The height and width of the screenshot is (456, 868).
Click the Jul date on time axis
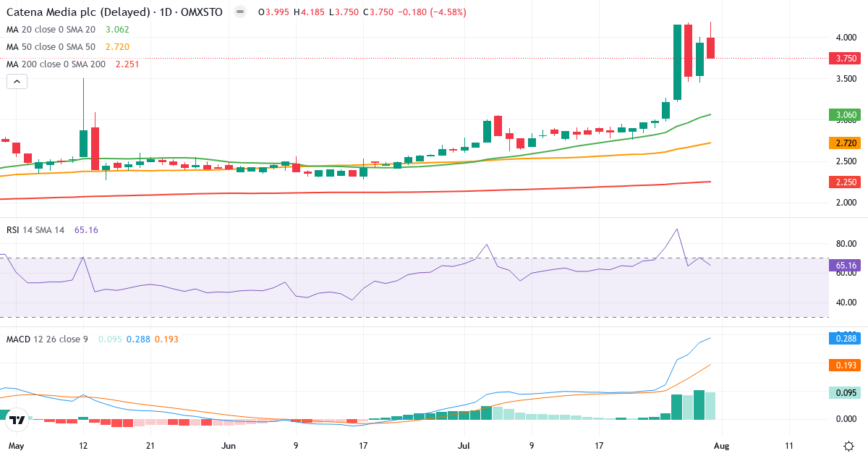coord(463,446)
